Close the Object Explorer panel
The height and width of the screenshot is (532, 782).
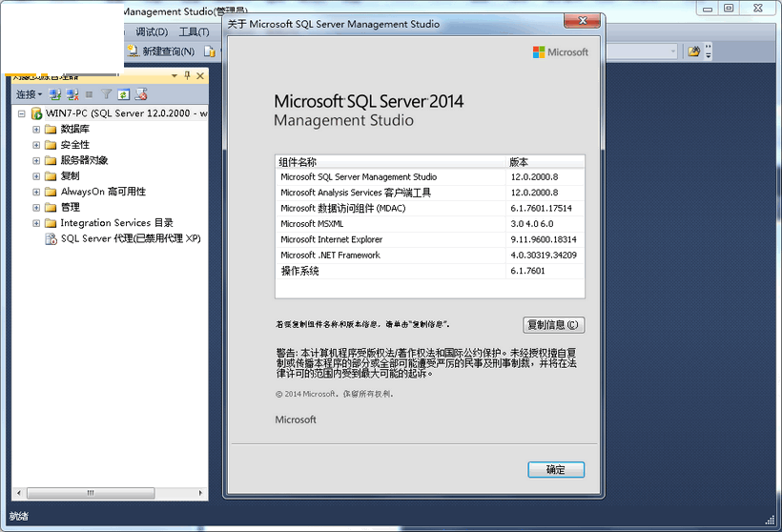(200, 75)
